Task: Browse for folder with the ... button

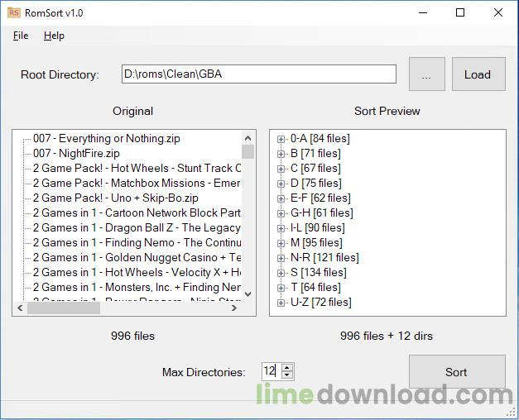Action: click(x=426, y=74)
